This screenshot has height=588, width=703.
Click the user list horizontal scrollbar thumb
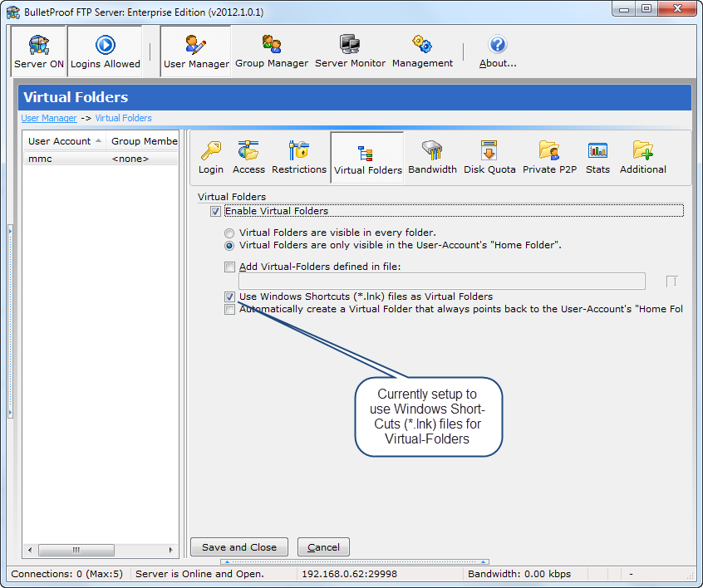point(76,550)
